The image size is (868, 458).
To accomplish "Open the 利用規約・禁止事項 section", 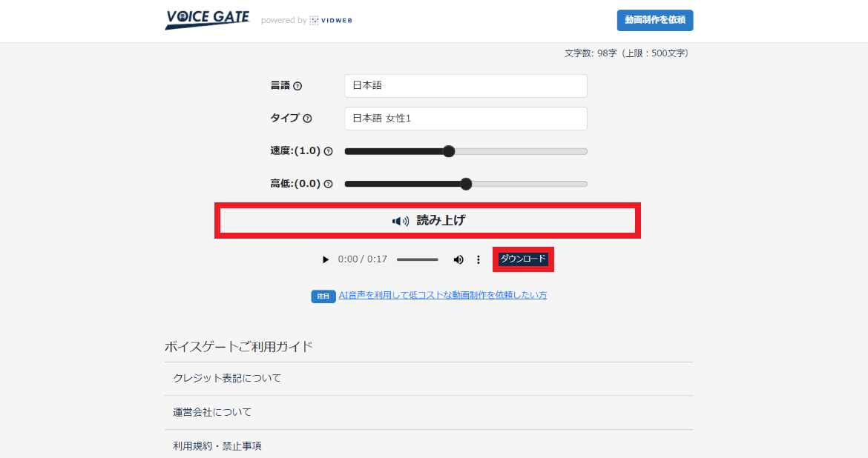I will pos(217,445).
